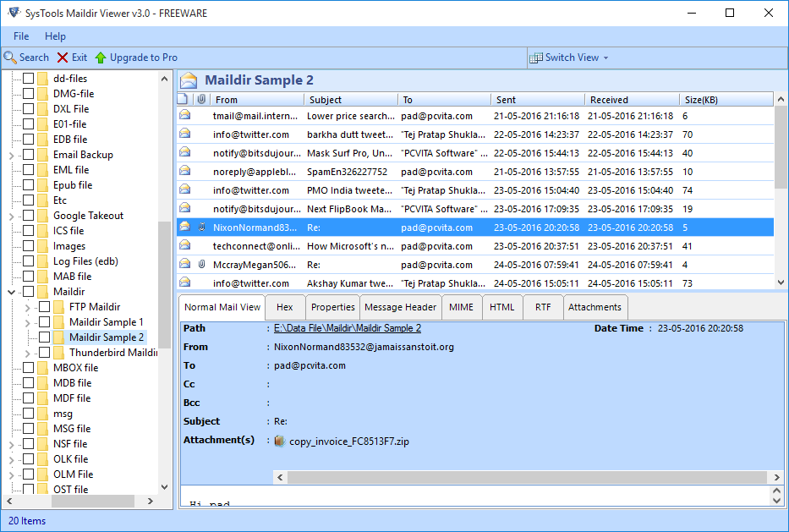Sort by the Subject column header
Image resolution: width=789 pixels, height=532 pixels.
tap(351, 100)
